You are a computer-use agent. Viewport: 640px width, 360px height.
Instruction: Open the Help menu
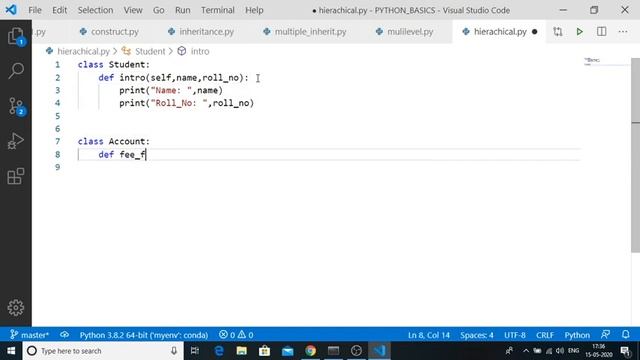click(254, 10)
